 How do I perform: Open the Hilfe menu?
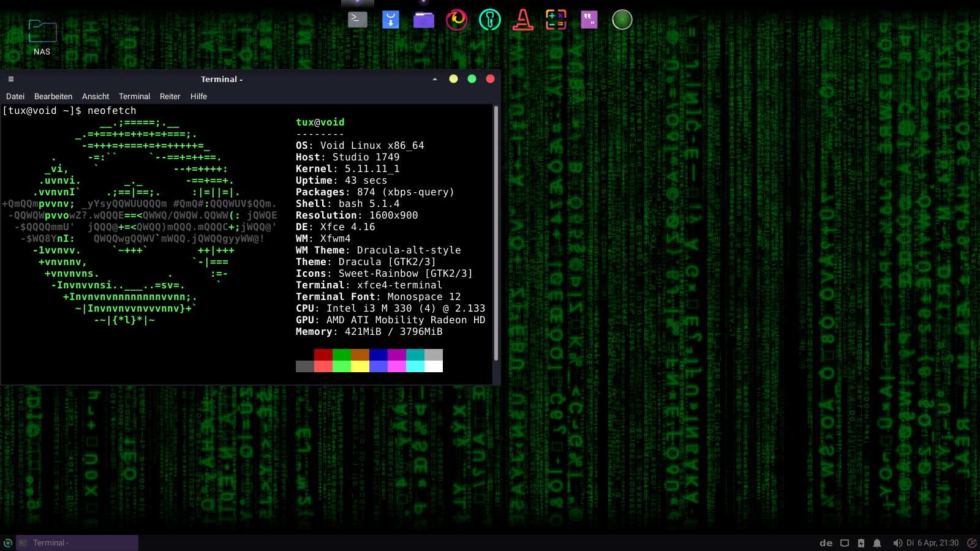tap(198, 96)
